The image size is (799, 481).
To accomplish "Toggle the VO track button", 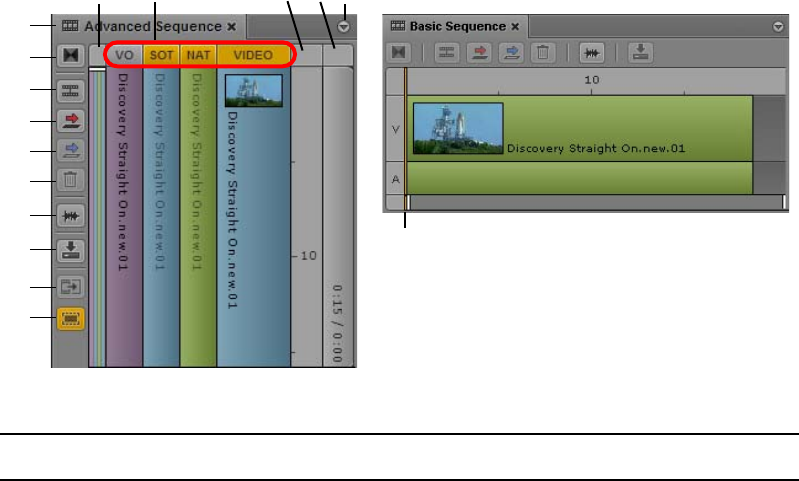I will pos(124,55).
